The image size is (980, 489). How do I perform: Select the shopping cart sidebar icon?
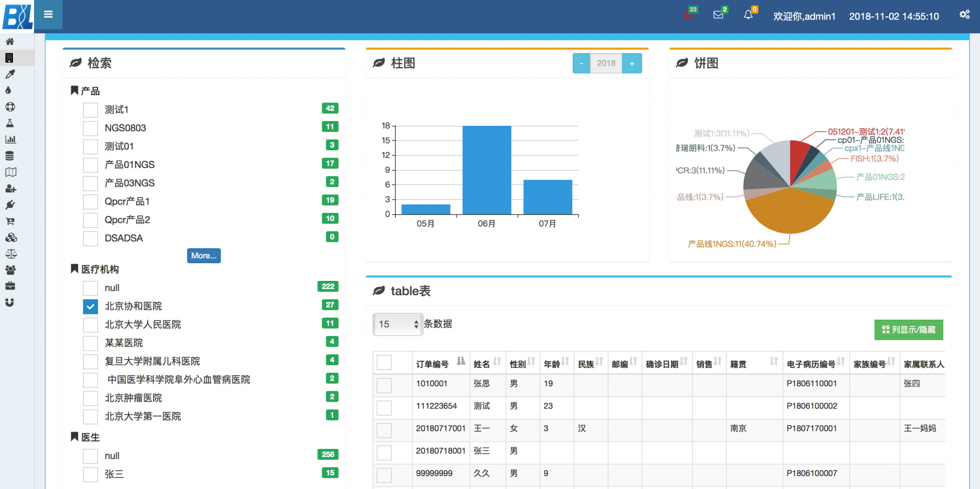tap(10, 221)
